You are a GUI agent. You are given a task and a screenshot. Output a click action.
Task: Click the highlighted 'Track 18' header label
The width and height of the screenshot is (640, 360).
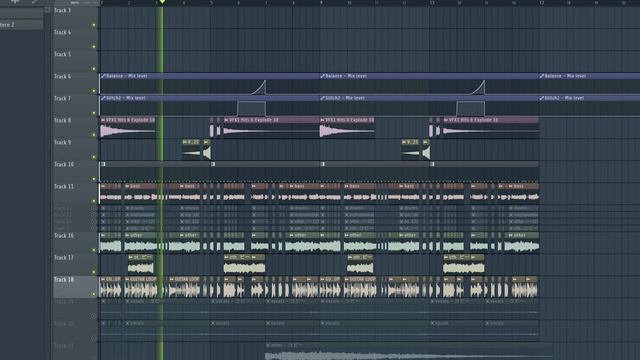pos(64,280)
